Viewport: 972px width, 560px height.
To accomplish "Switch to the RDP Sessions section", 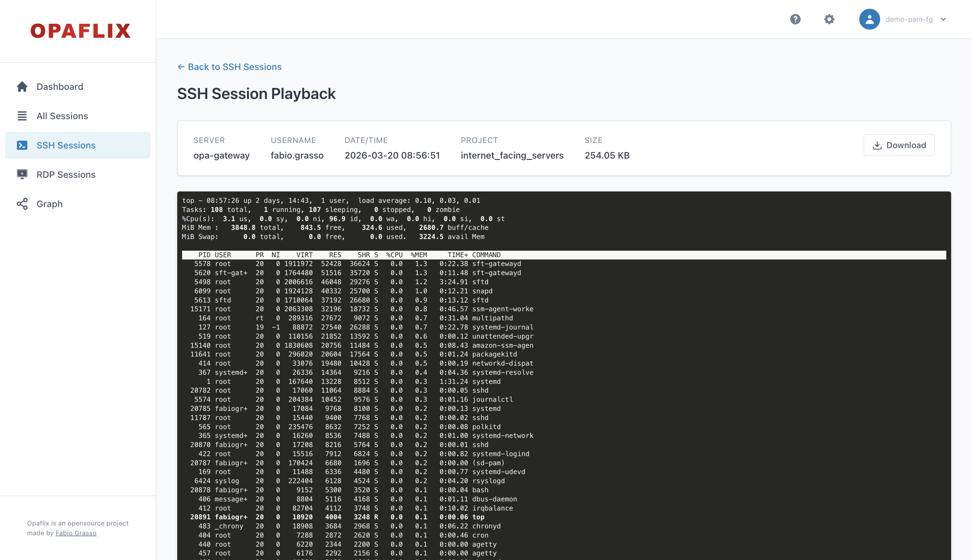I will [66, 174].
